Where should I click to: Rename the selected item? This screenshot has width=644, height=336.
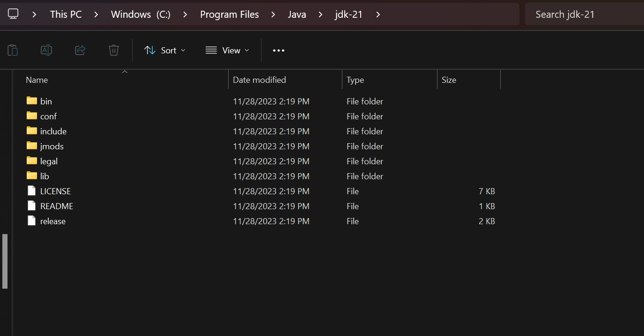pos(46,50)
